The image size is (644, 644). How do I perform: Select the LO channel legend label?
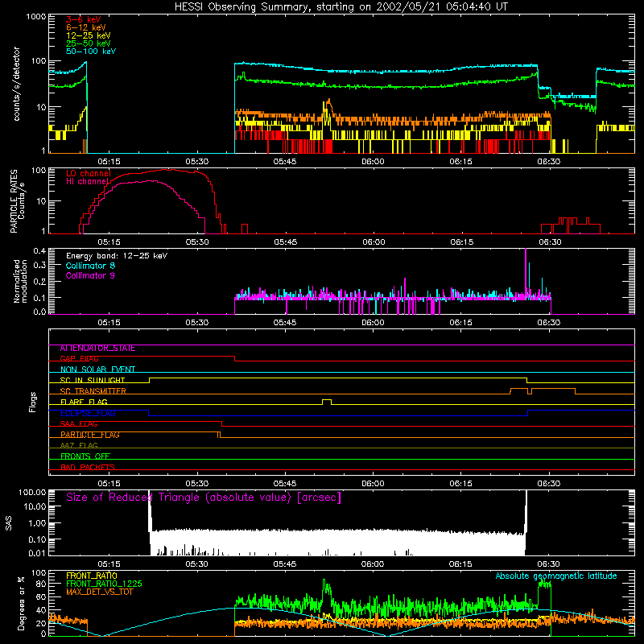89,173
